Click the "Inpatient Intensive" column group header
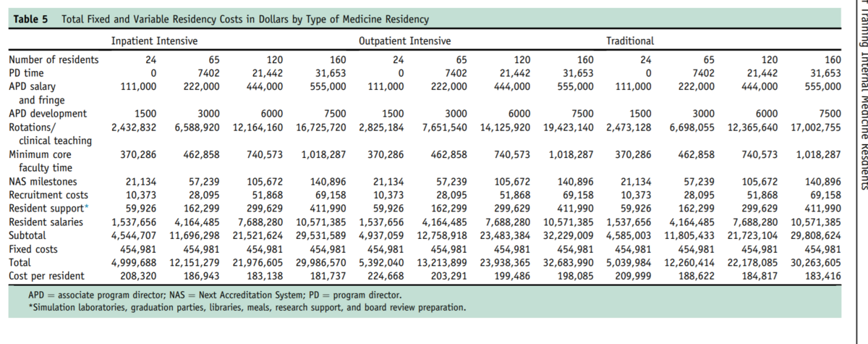 pyautogui.click(x=155, y=41)
